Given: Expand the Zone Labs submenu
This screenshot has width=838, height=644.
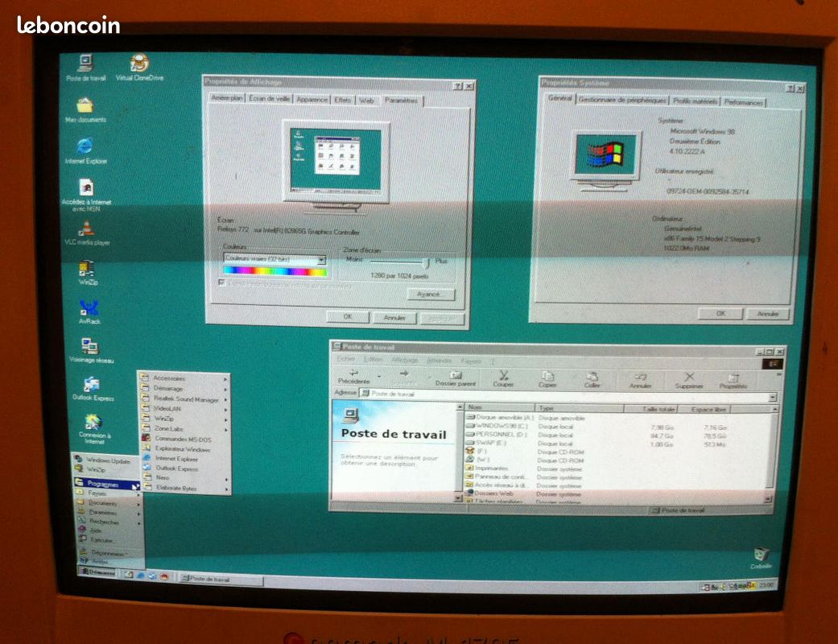Looking at the screenshot, I should coord(185,428).
